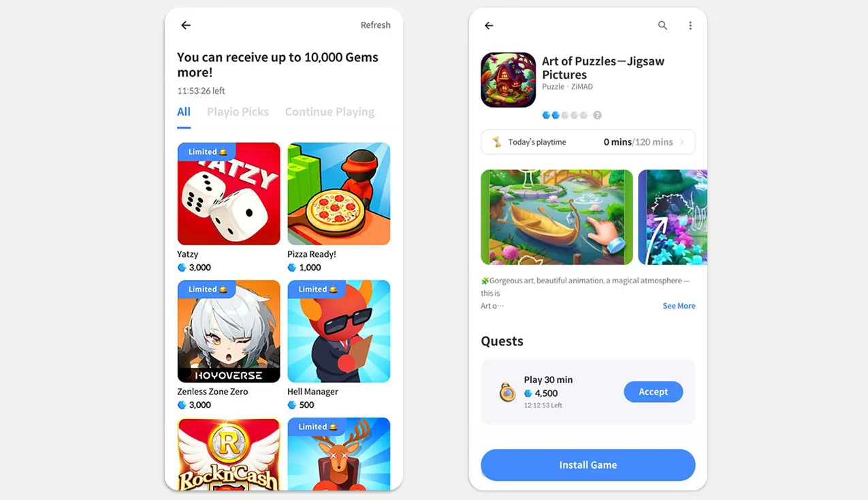Tap the Install Game button

[588, 465]
